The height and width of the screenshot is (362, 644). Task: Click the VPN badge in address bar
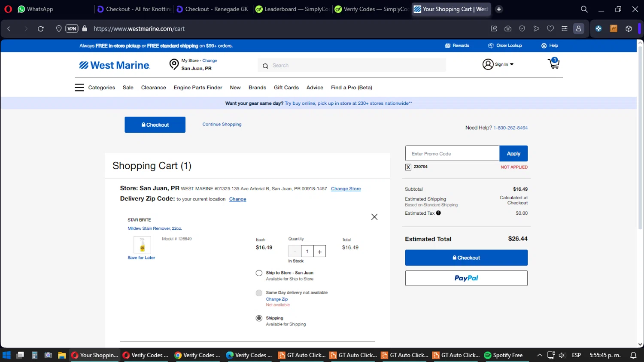point(72,29)
